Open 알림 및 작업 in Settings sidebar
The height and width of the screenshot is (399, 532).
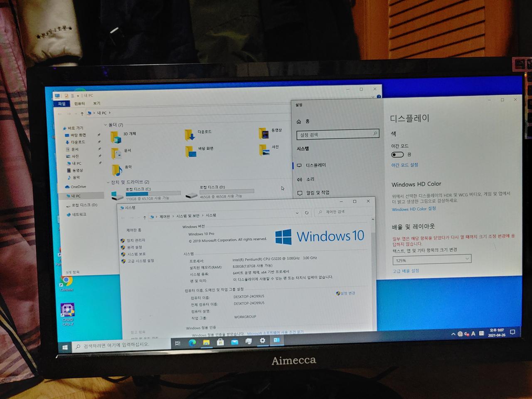318,192
